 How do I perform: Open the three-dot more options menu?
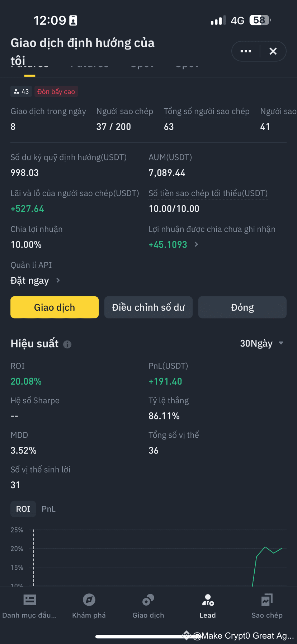pos(246,51)
